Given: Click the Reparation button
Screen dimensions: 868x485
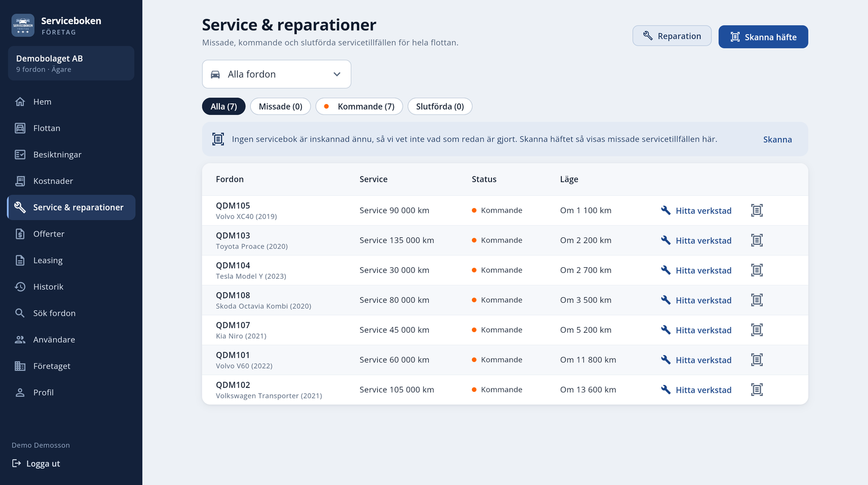Looking at the screenshot, I should click(672, 36).
